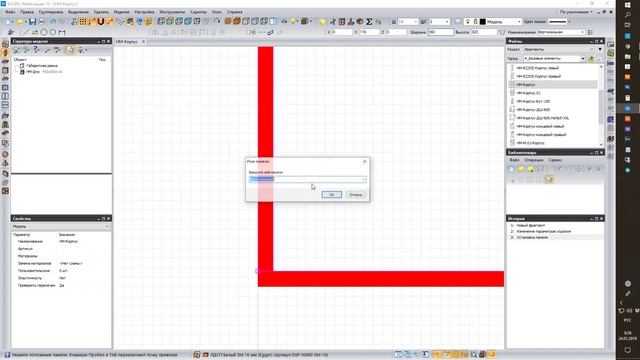
Task: Expand the panel name combo in dialog
Action: pyautogui.click(x=363, y=180)
